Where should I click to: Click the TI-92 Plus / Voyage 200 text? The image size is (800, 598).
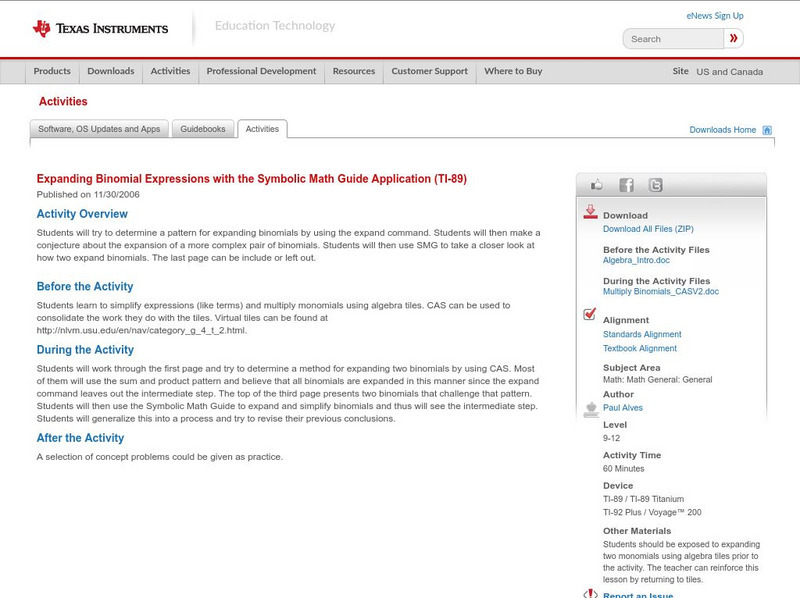(652, 512)
